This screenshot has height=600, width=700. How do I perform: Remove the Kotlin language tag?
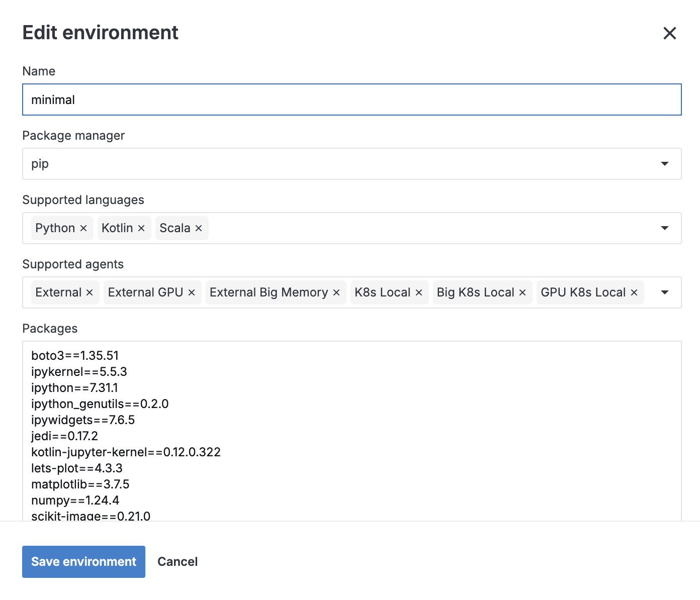click(141, 228)
